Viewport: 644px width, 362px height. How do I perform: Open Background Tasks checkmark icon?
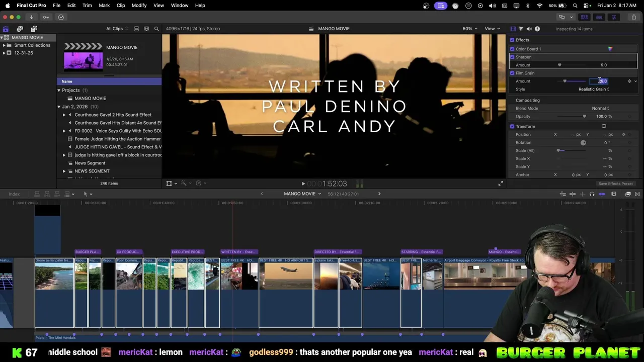pos(61,17)
